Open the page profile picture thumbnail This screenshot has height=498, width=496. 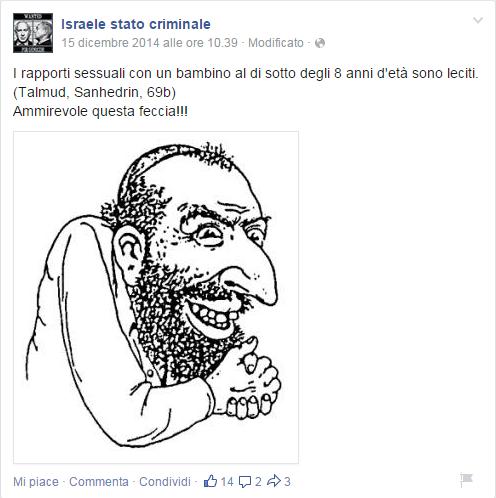click(33, 33)
